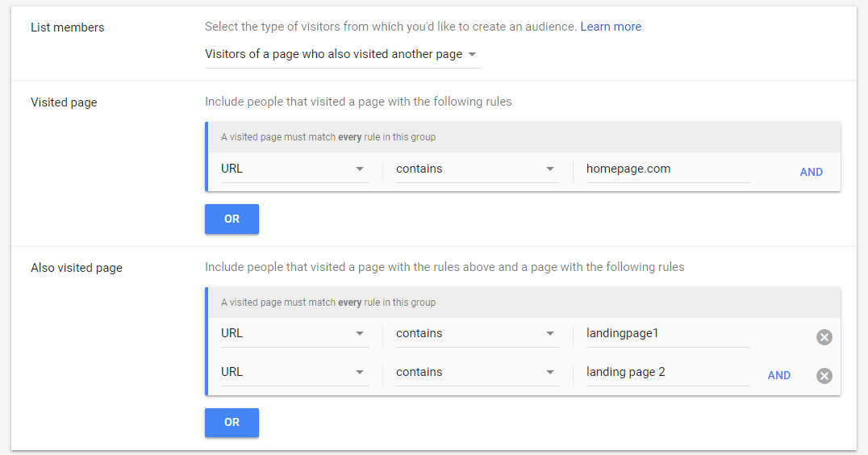Viewport: 868px width, 455px height.
Task: Open URL dropdown for landingpage1 rule
Action: 294,333
